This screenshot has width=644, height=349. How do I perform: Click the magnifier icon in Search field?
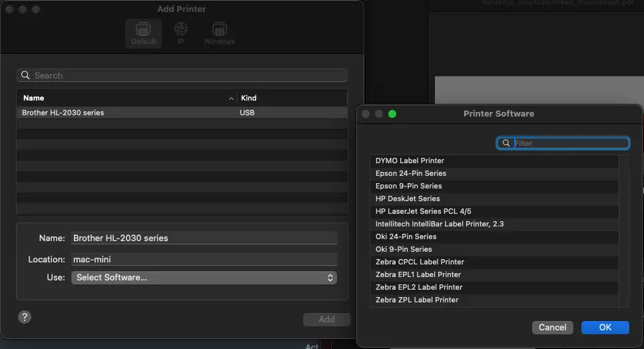pyautogui.click(x=26, y=76)
